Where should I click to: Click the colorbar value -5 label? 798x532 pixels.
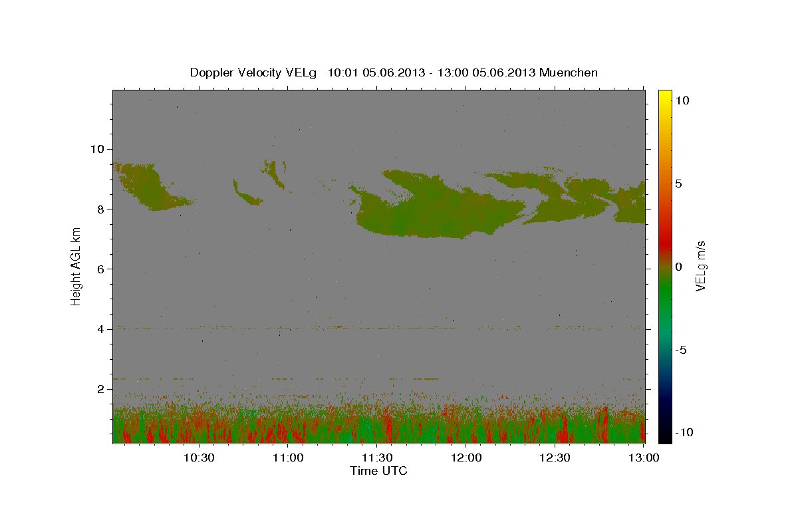(x=680, y=350)
